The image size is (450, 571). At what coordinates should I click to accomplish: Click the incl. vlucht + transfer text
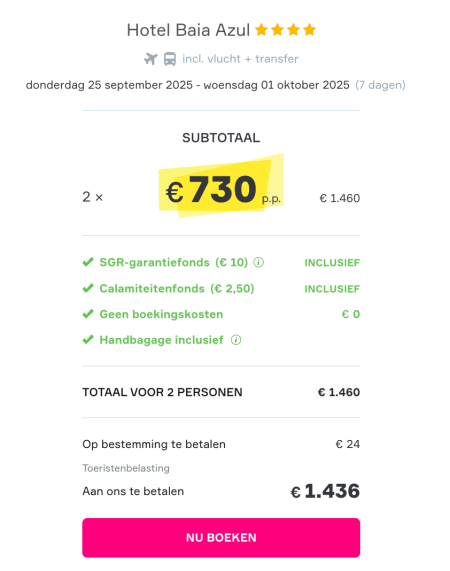tap(240, 59)
